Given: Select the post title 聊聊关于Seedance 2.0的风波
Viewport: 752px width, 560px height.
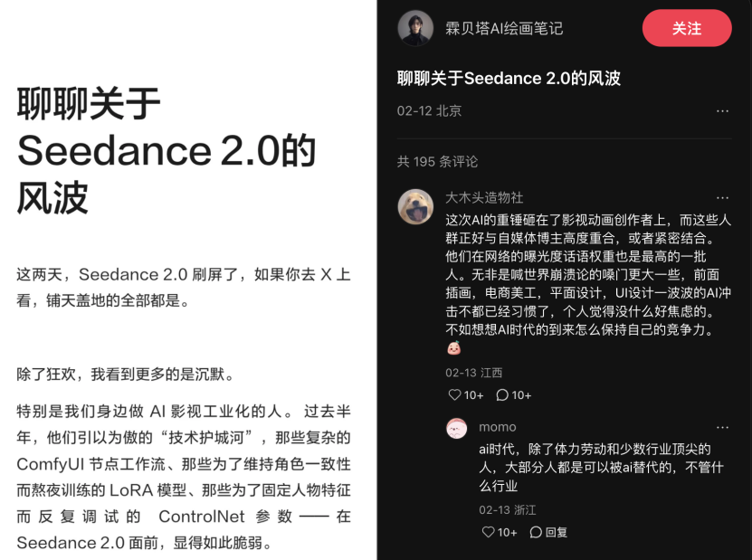Looking at the screenshot, I should coord(509,78).
